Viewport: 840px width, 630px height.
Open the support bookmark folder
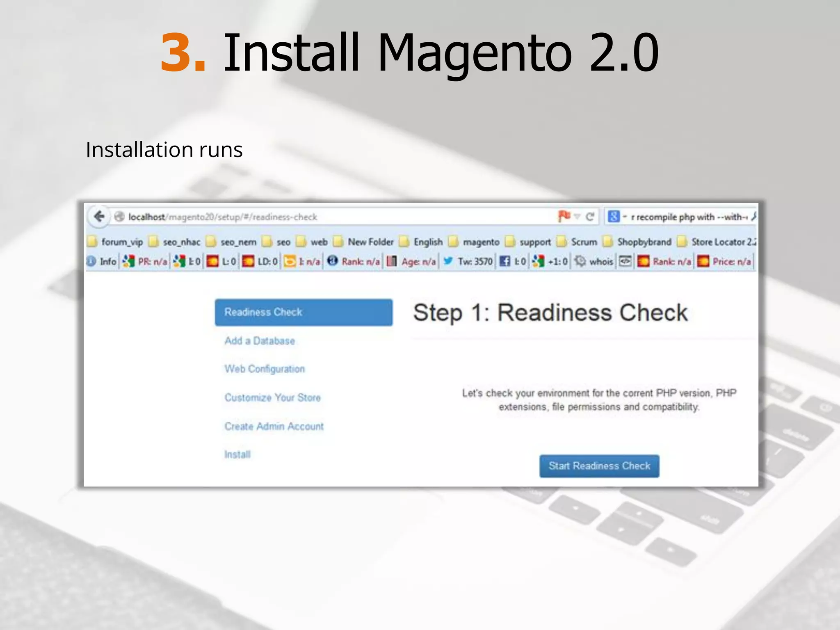528,242
